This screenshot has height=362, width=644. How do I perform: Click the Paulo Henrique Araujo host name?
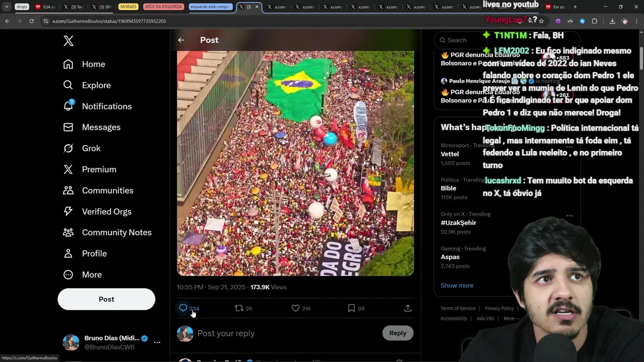pos(479,81)
